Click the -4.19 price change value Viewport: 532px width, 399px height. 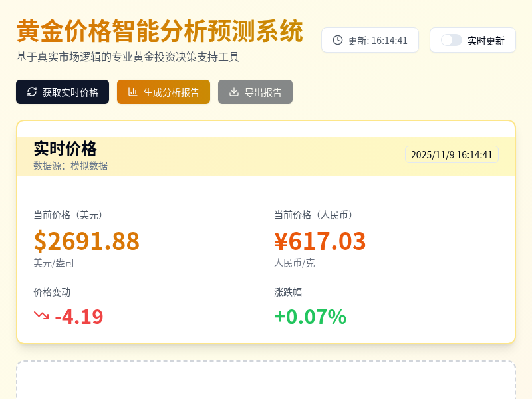tap(79, 317)
